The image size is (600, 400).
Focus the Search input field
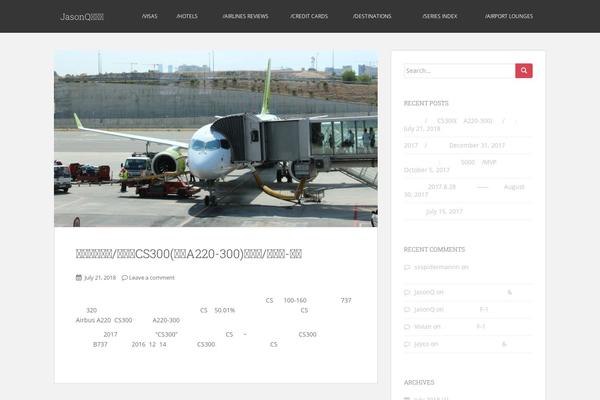click(459, 71)
